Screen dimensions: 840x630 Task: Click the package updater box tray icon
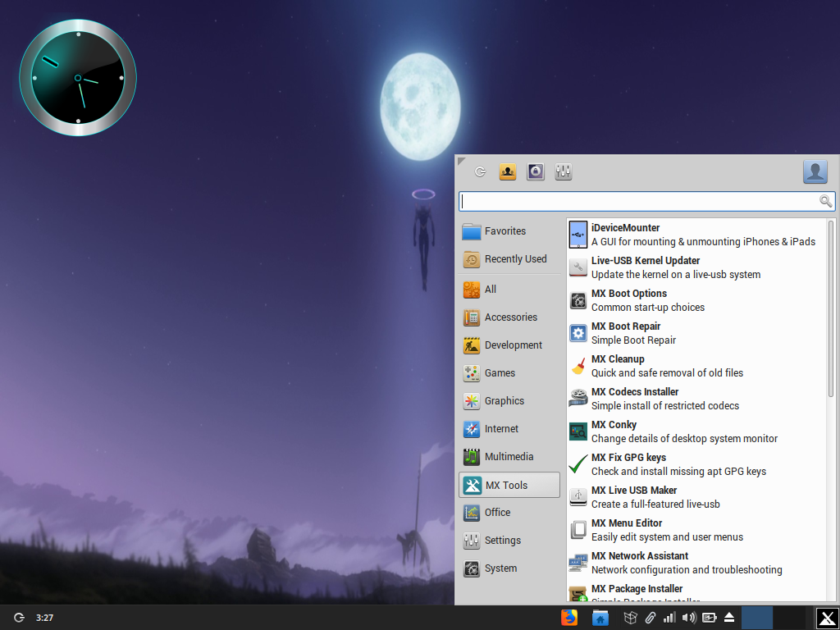point(631,618)
